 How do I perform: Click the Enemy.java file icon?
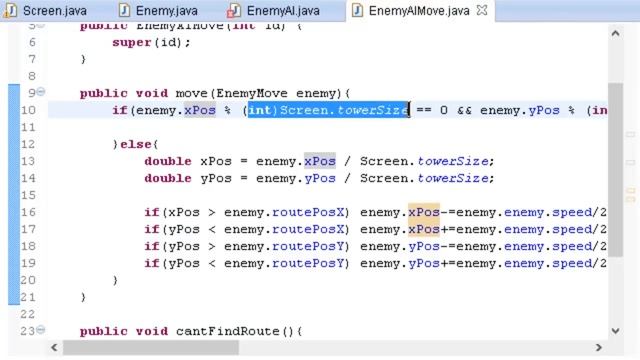(124, 11)
